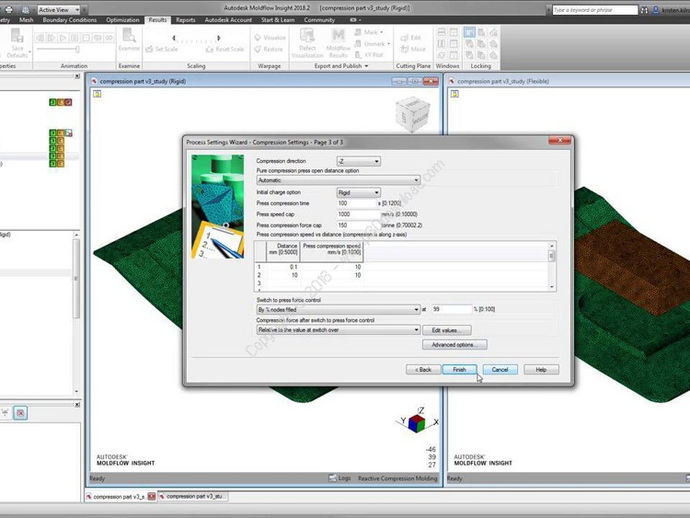Click the XYZ axis triad icon
The image size is (690, 518).
pyautogui.click(x=417, y=421)
